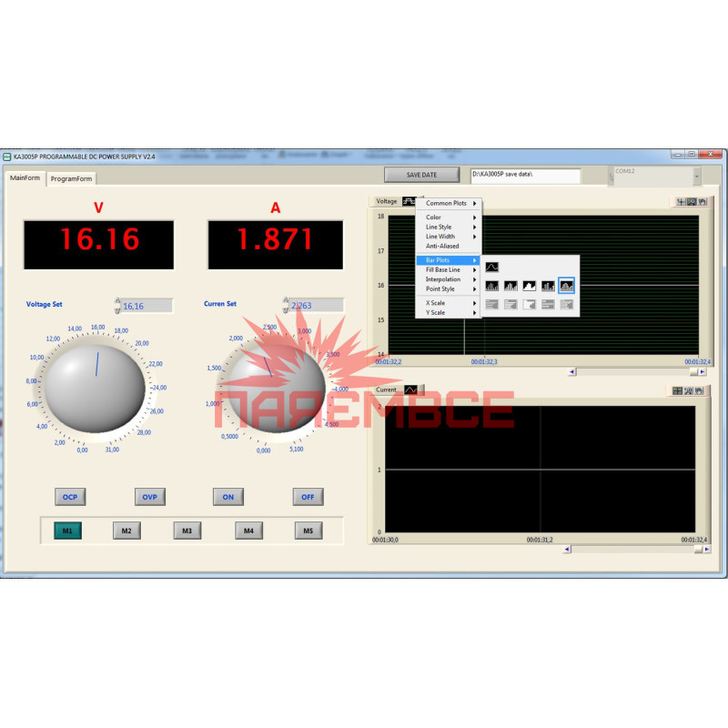Activate the zoom tool on Voltage graph palette
The width and height of the screenshot is (728, 728).
click(x=692, y=202)
